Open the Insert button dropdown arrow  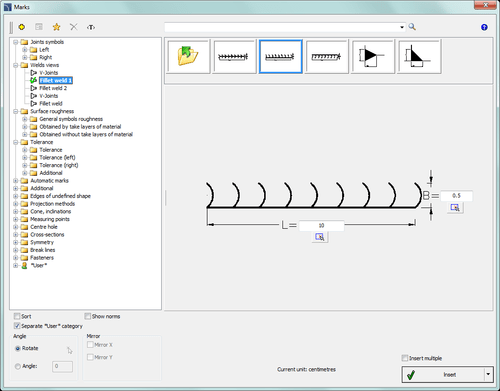[488, 374]
